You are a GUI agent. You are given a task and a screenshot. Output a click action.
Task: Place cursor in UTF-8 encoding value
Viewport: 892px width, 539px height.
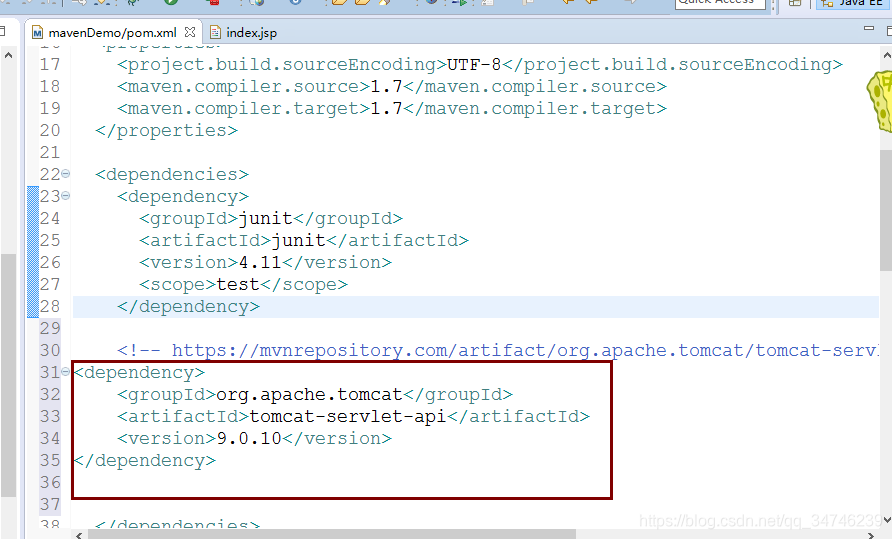click(x=474, y=64)
